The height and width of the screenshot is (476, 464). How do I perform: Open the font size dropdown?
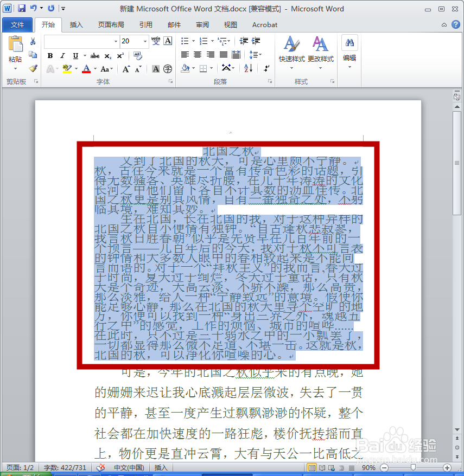[x=144, y=41]
